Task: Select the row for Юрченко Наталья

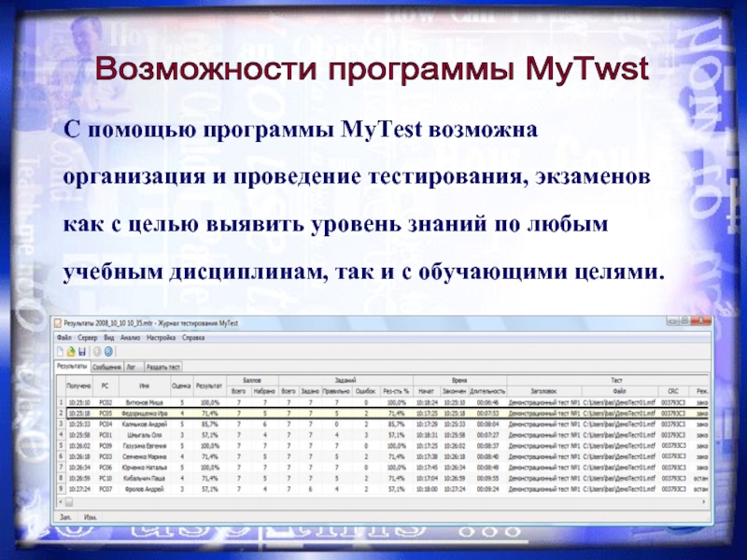Action: pyautogui.click(x=383, y=468)
